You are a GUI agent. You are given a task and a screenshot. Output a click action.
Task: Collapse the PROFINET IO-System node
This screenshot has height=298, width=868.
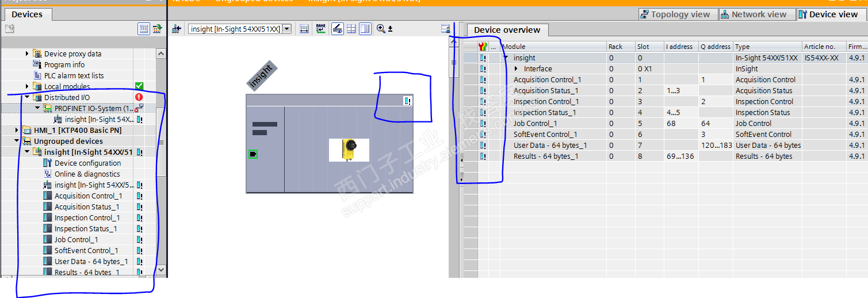[37, 108]
